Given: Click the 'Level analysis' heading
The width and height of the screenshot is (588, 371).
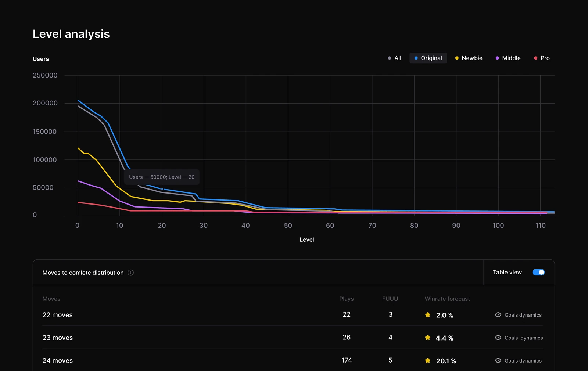Looking at the screenshot, I should pos(71,34).
